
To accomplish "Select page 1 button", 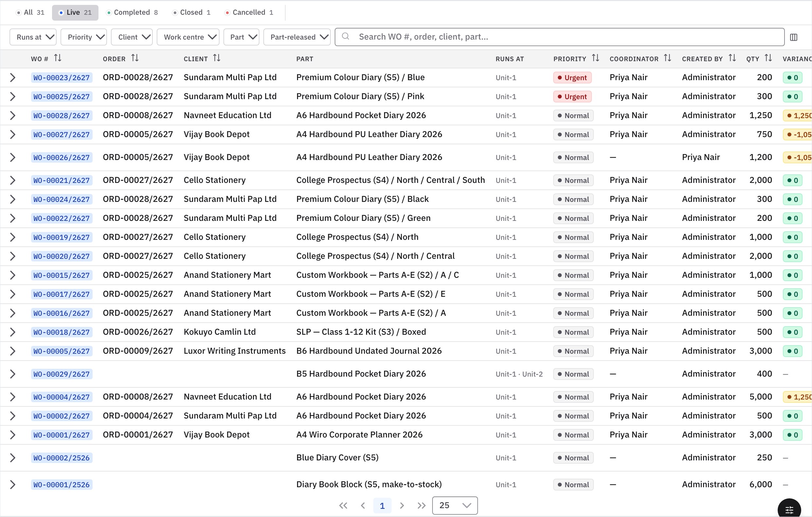I will pos(382,506).
